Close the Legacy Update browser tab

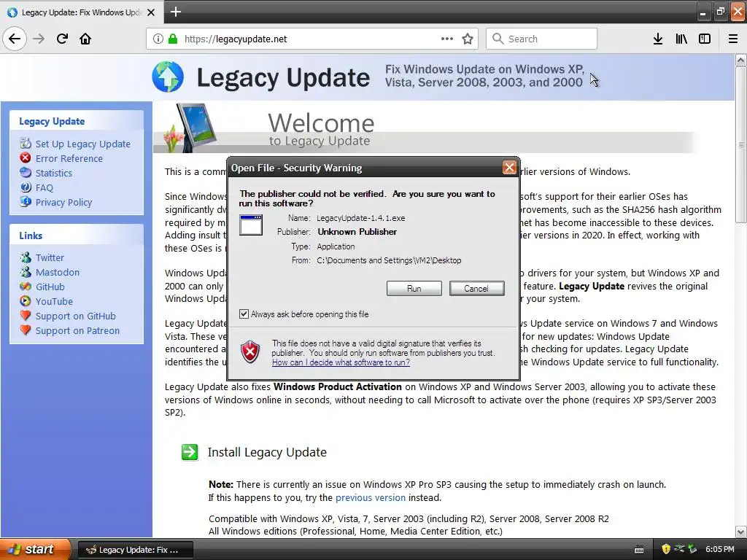pos(151,12)
